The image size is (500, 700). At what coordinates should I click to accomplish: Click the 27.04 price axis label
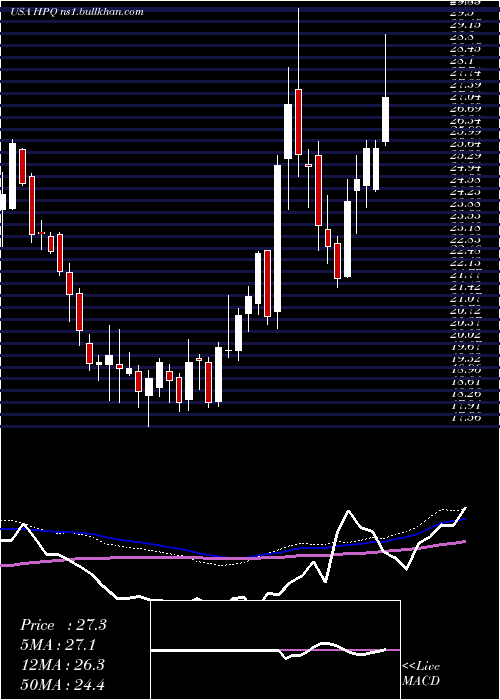pyautogui.click(x=464, y=96)
